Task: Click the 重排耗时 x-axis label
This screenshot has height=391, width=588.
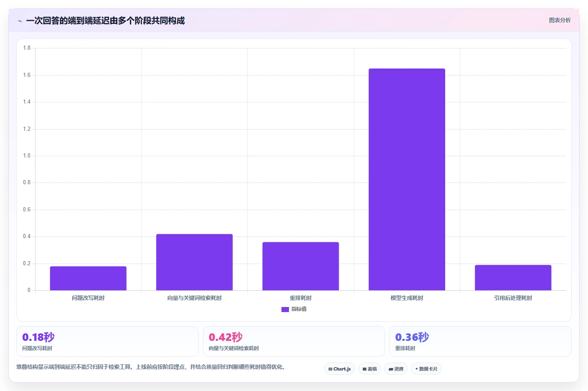Action: click(x=301, y=298)
